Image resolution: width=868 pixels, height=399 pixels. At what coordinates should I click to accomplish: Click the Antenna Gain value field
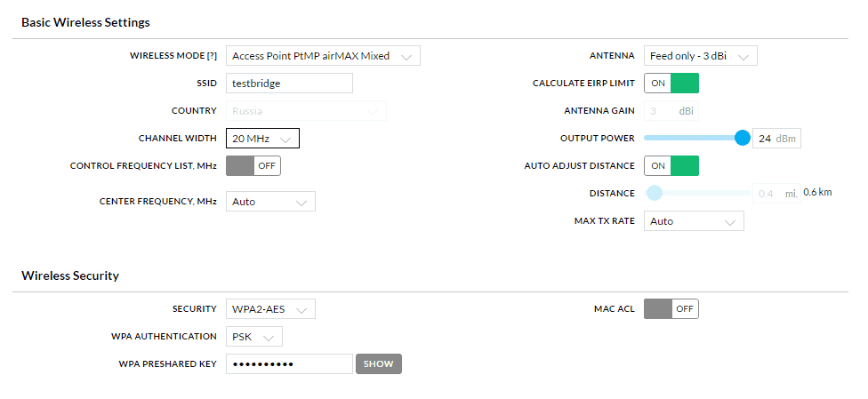[671, 111]
